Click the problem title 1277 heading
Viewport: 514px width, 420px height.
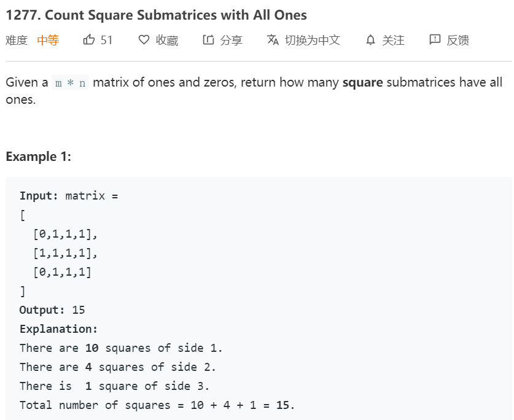point(156,15)
